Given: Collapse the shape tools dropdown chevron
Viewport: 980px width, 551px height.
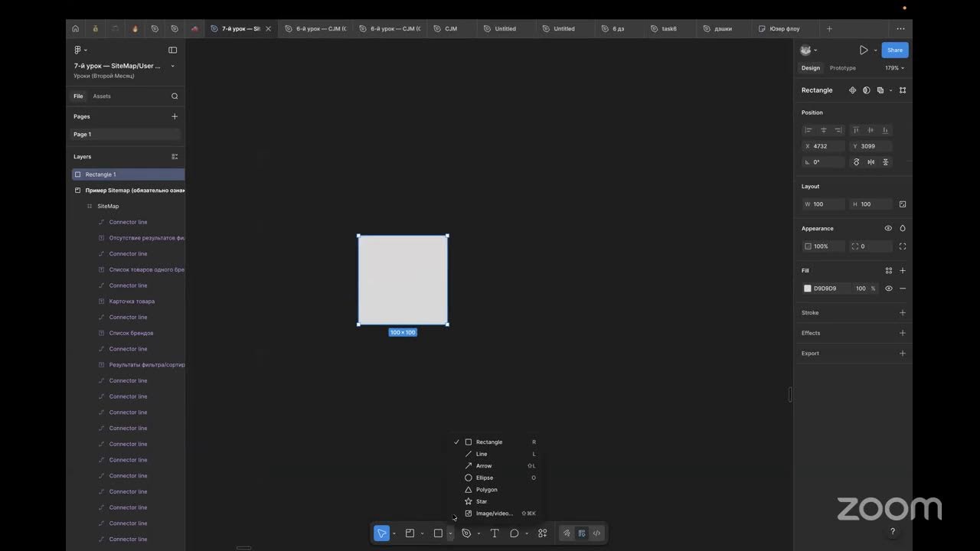Looking at the screenshot, I should click(450, 533).
